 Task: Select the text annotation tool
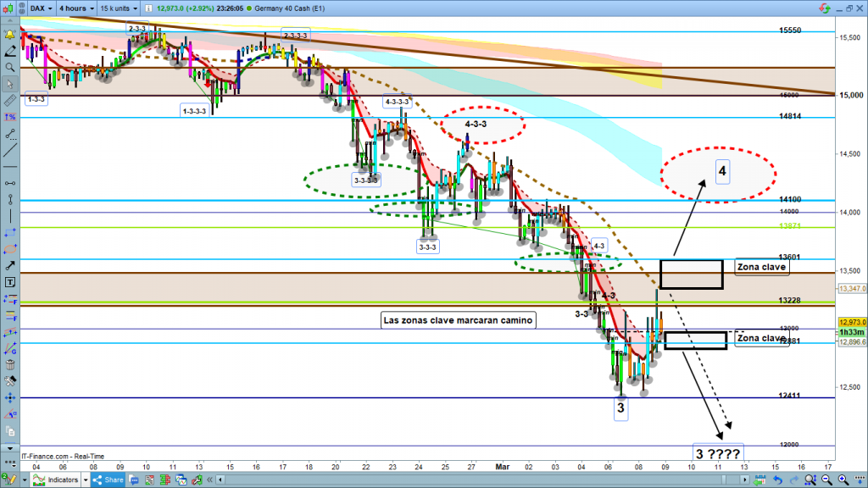pyautogui.click(x=10, y=281)
